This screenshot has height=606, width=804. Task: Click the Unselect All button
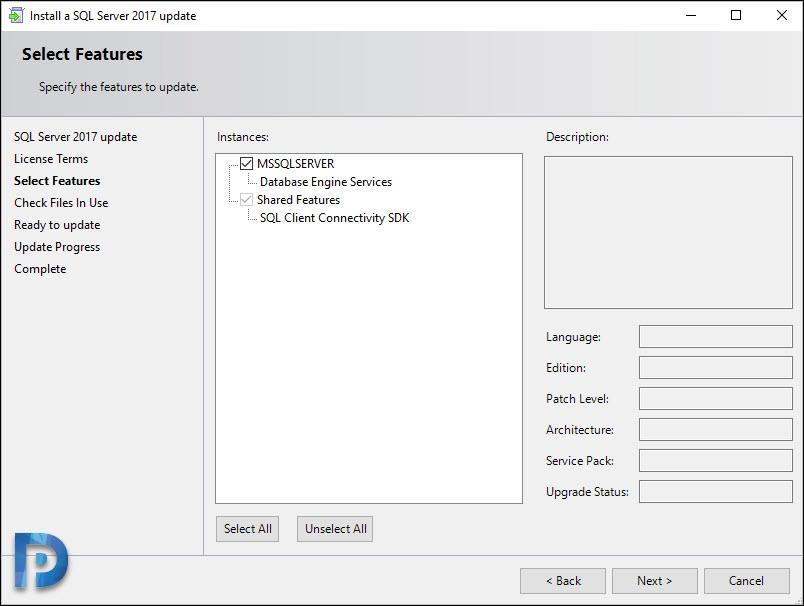pos(335,529)
